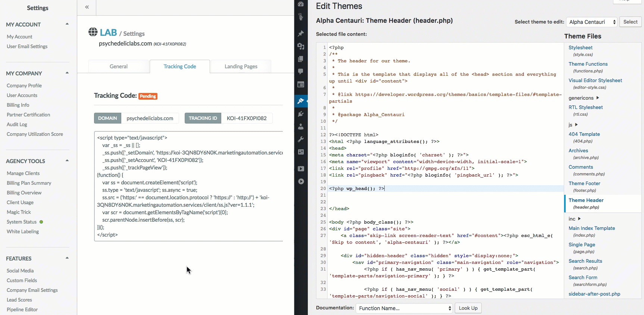The width and height of the screenshot is (644, 315).
Task: Open Archives archive.php file
Action: [578, 150]
